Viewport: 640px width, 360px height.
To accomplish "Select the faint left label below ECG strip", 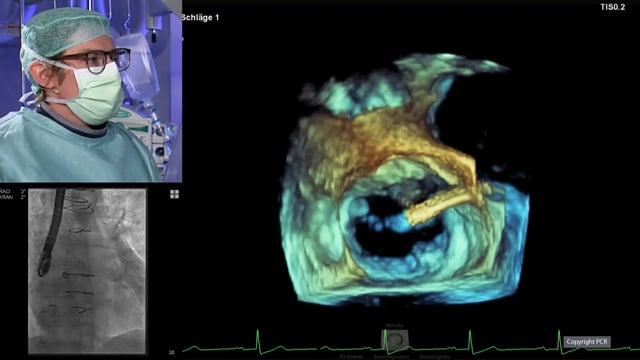I will click(x=351, y=357).
